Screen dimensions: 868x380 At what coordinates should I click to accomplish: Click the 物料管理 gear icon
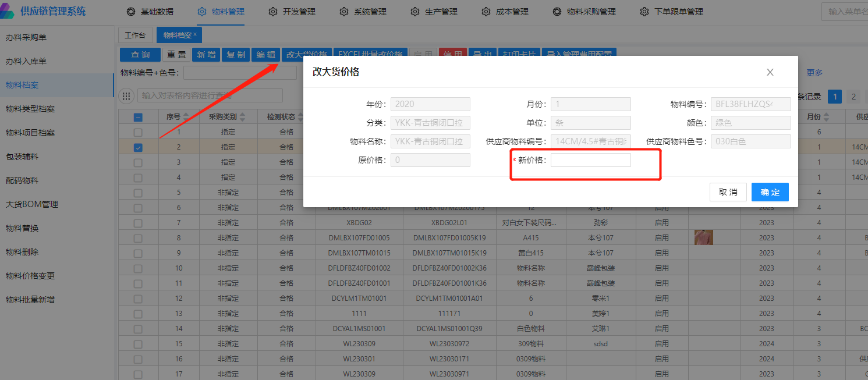(202, 12)
